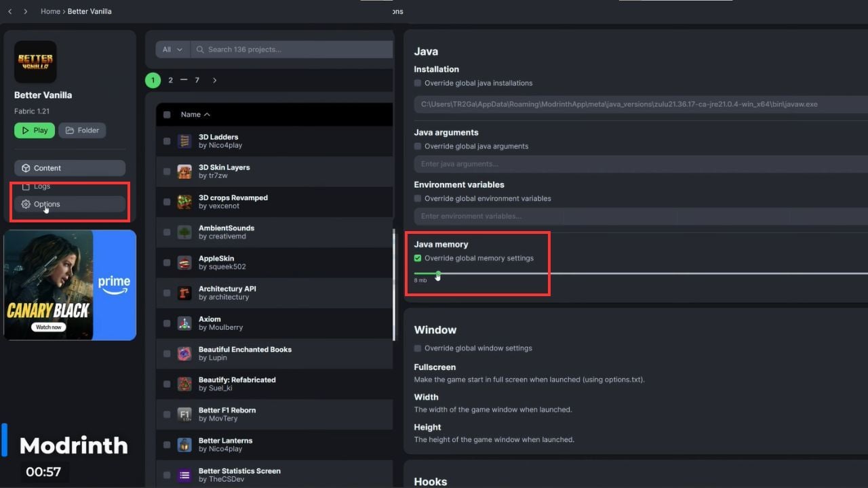Click the Axiom mod icon
Viewport: 868px width, 488px height.
coord(184,323)
